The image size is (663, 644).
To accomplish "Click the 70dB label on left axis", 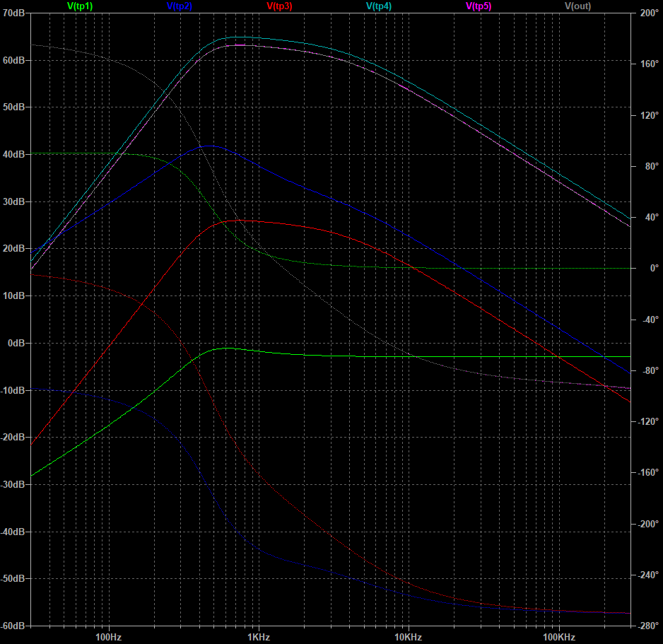I will pos(14,13).
